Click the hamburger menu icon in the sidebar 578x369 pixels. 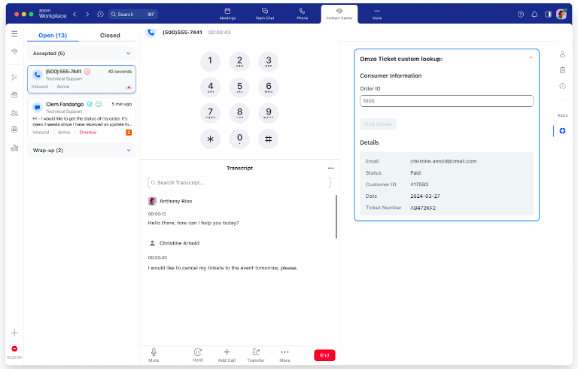pyautogui.click(x=14, y=34)
